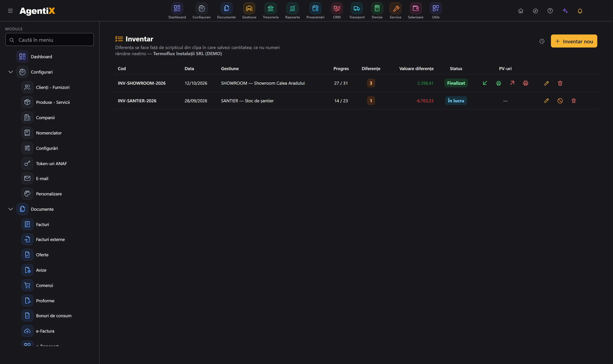The height and width of the screenshot is (364, 613).
Task: Open the Utile module icon
Action: coord(435,8)
